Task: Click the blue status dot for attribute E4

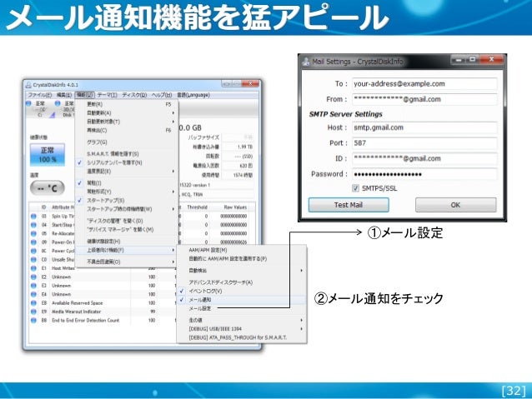Action: (33, 294)
